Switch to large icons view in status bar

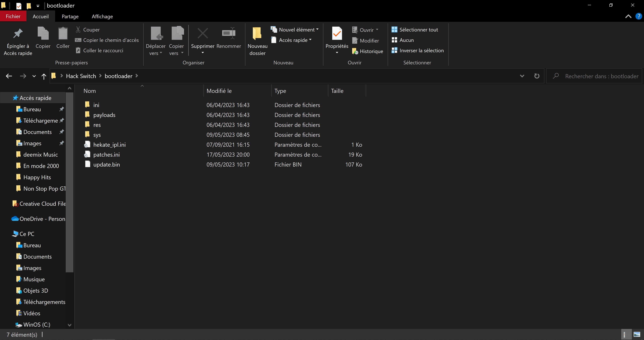click(x=637, y=334)
